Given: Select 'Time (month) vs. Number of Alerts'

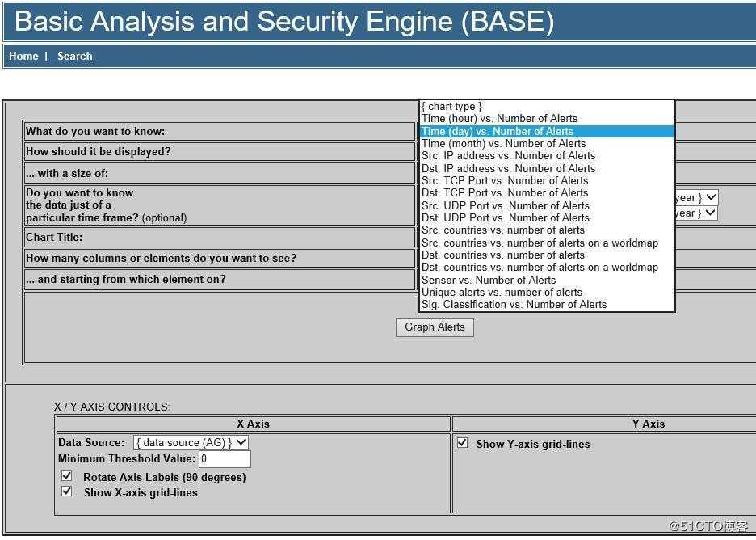Looking at the screenshot, I should [x=547, y=144].
